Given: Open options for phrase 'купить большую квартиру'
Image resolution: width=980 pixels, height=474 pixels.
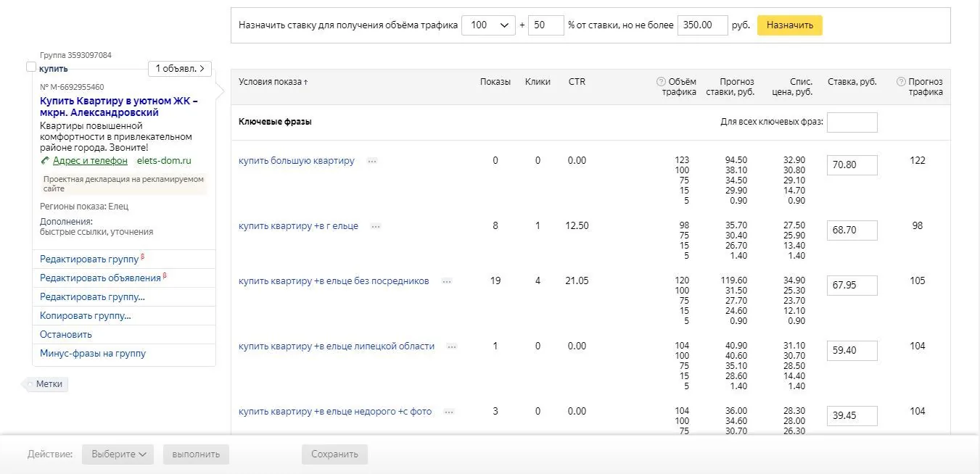Looking at the screenshot, I should pos(372,161).
